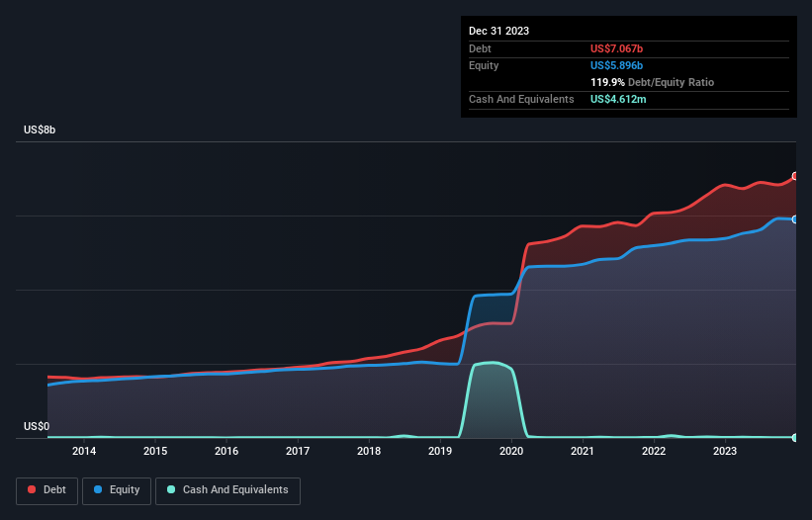Toggle Cash And Equivalents legend button
The image size is (812, 520).
coord(227,490)
